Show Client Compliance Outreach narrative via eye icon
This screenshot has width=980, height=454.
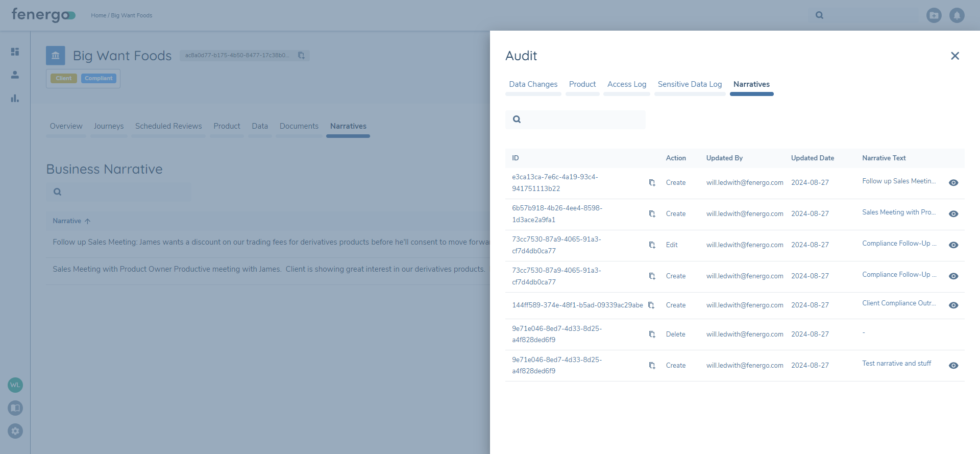[953, 305]
